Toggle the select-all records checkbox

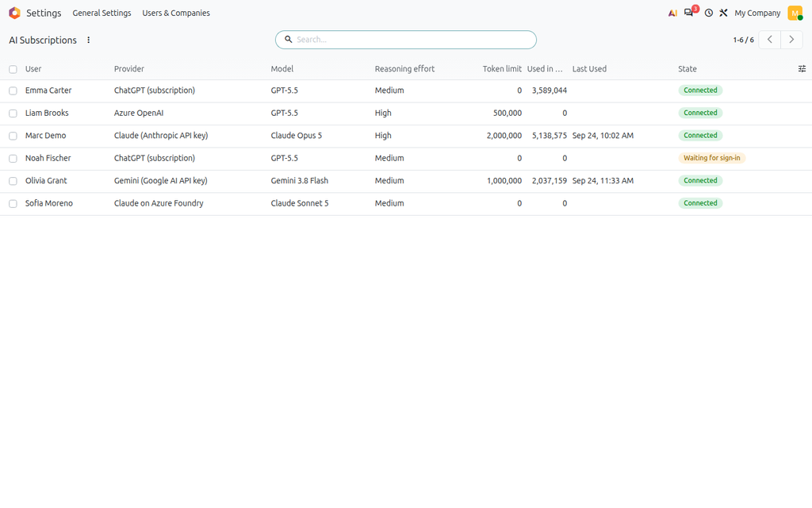pyautogui.click(x=13, y=70)
